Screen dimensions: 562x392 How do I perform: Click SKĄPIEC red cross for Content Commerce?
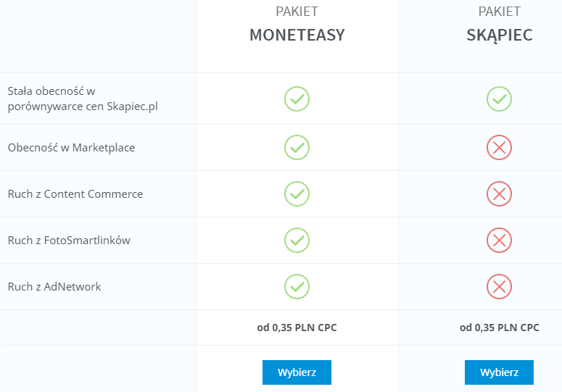499,193
